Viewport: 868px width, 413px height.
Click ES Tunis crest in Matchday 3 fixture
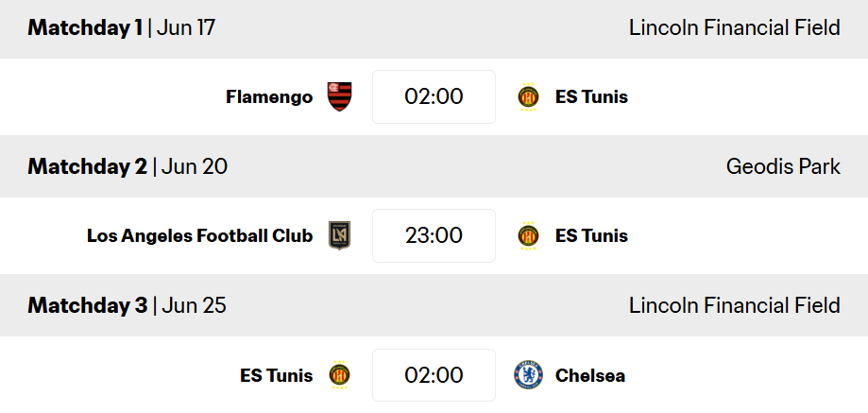[339, 375]
